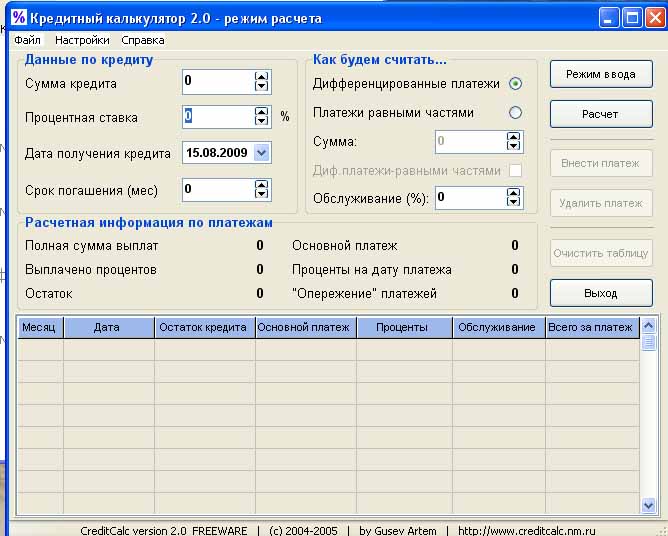Viewport: 668px width, 536px height.
Task: Open the Справка menu
Action: click(143, 40)
